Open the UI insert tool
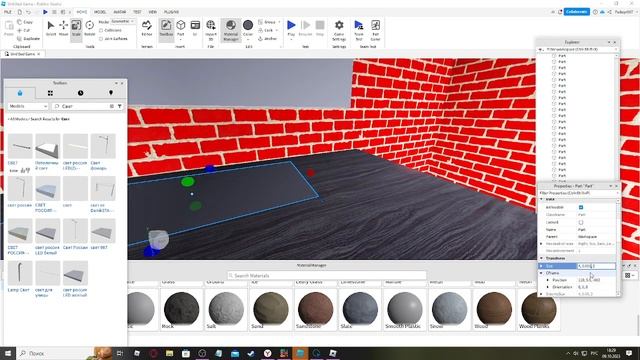The height and width of the screenshot is (360, 640). point(195,29)
